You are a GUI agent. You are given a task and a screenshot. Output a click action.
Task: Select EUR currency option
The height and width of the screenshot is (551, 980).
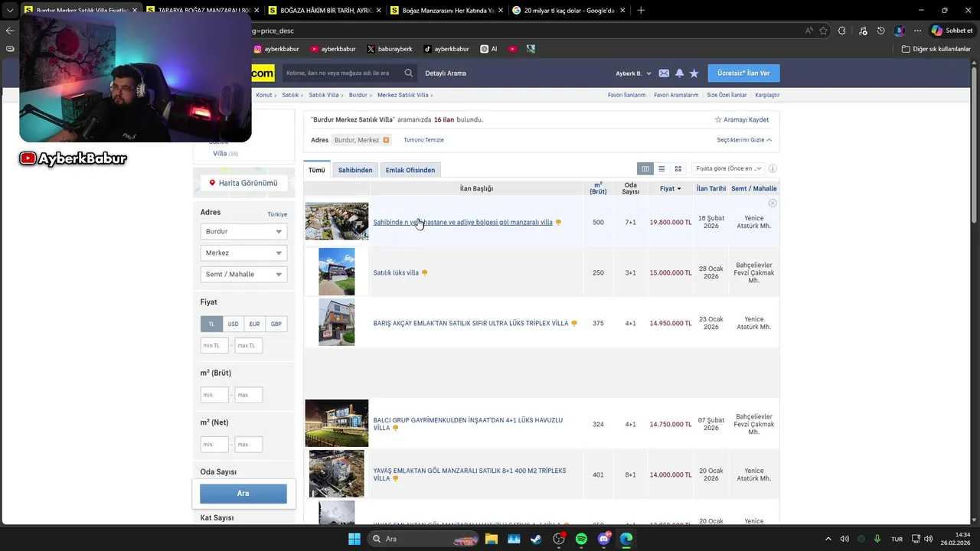click(254, 324)
